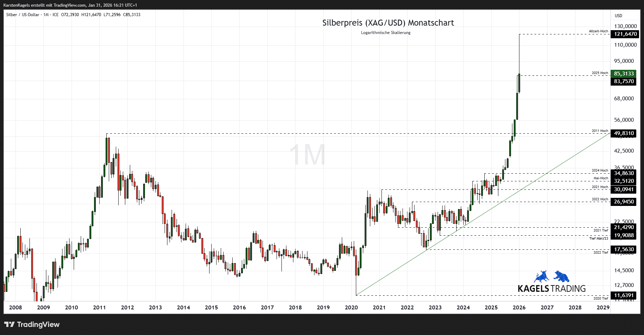The image size is (644, 335).
Task: Click the 2024 Hoch annotation label
Action: (x=600, y=170)
